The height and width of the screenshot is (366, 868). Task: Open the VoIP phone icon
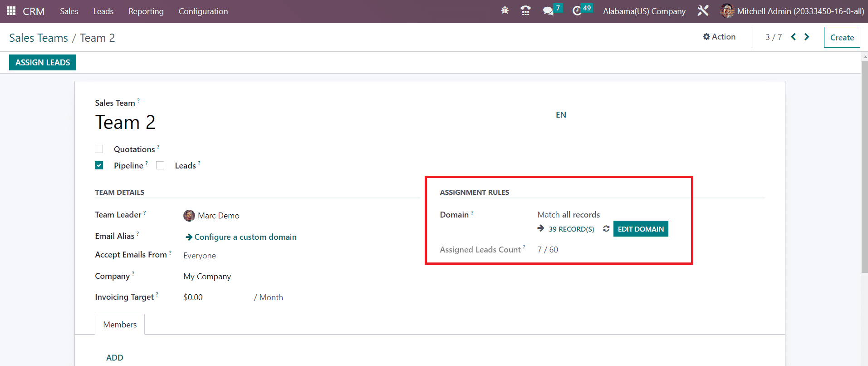pyautogui.click(x=525, y=11)
